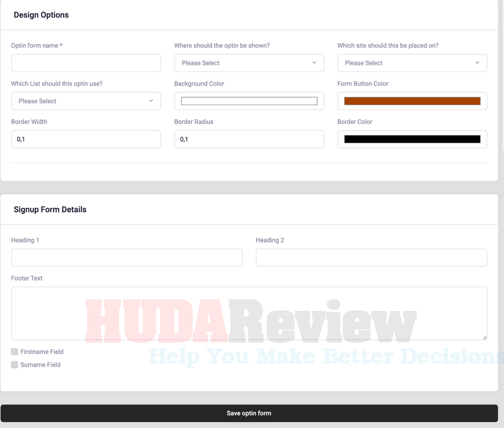The height and width of the screenshot is (428, 504).
Task: Click the 'Background Color' label
Action: tap(199, 83)
